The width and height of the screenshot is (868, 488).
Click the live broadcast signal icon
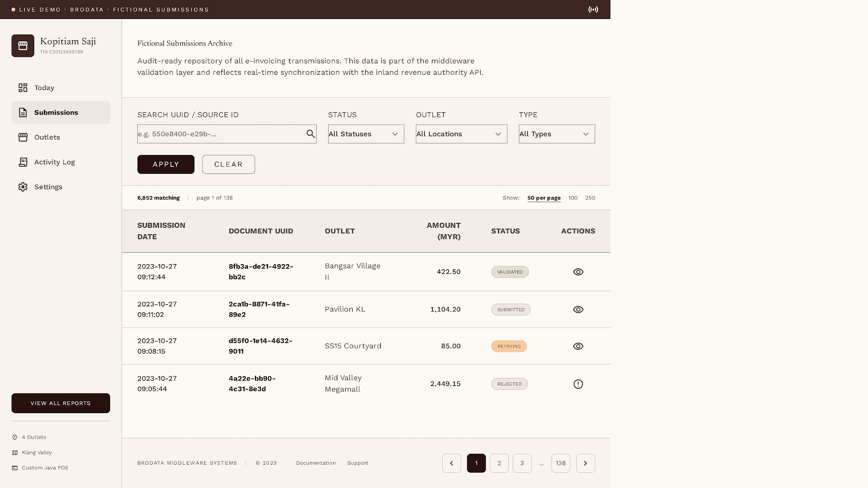pos(593,9)
